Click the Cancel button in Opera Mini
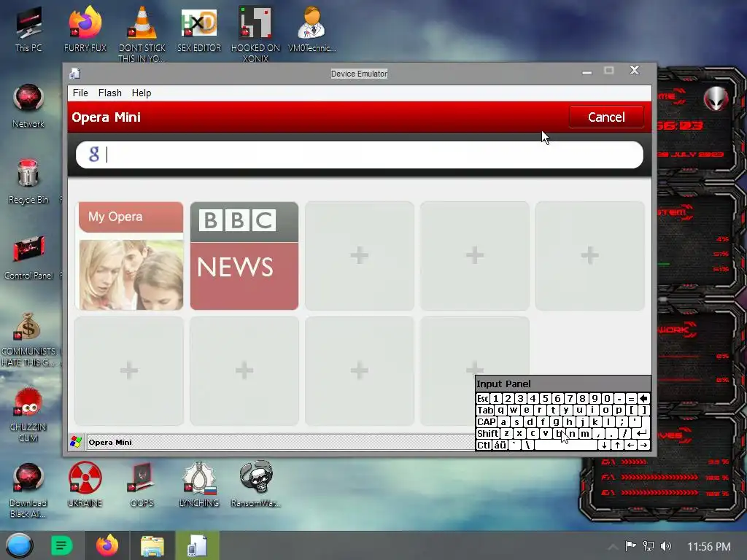Image resolution: width=747 pixels, height=560 pixels. [x=606, y=117]
